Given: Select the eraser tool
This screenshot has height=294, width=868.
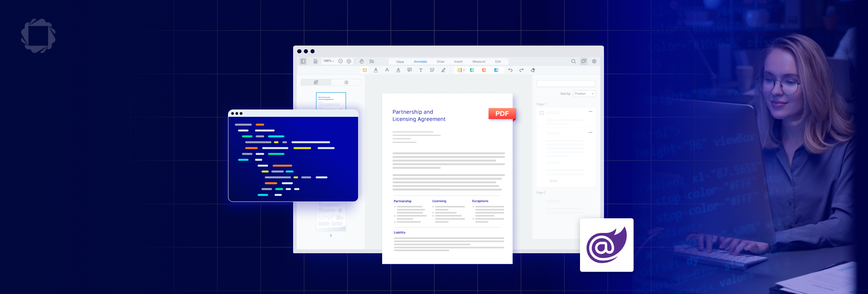Looking at the screenshot, I should (533, 70).
